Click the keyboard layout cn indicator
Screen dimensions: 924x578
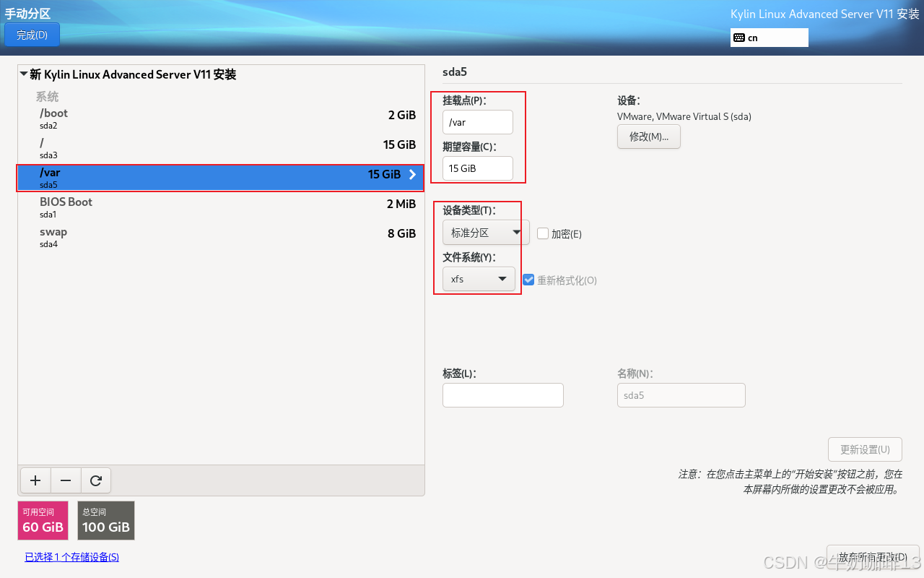769,38
